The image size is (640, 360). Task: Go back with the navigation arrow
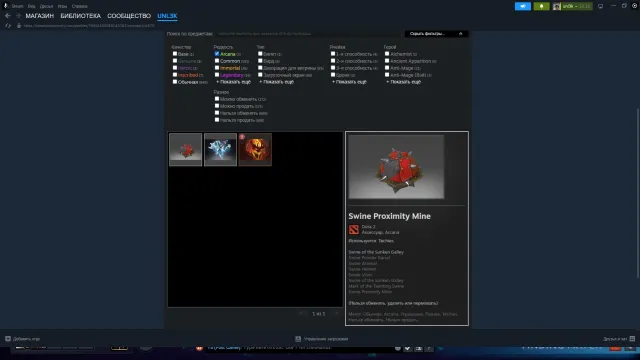pos(7,16)
